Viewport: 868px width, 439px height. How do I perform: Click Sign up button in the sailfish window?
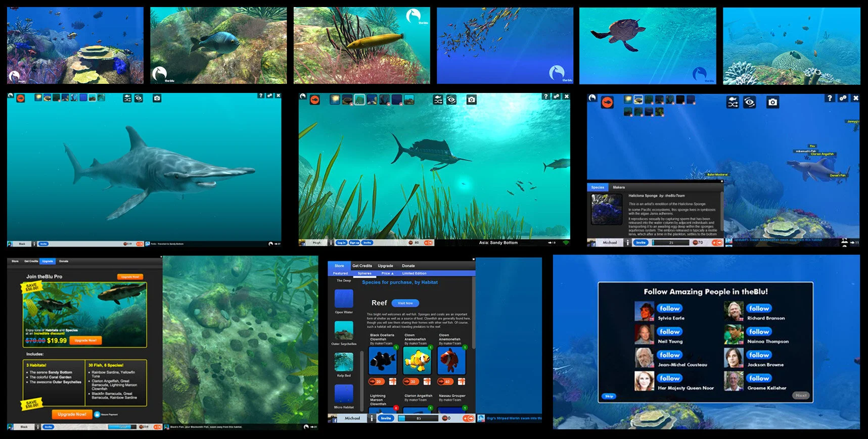(354, 242)
